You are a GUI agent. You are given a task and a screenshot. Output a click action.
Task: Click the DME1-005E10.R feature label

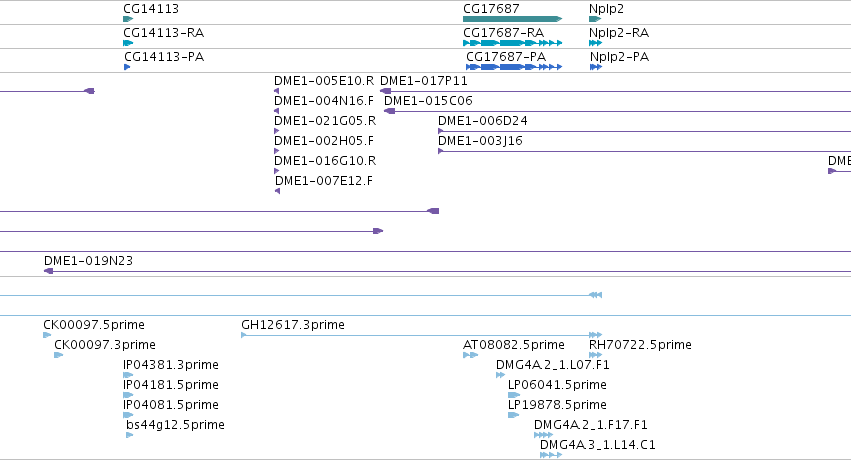coord(324,81)
